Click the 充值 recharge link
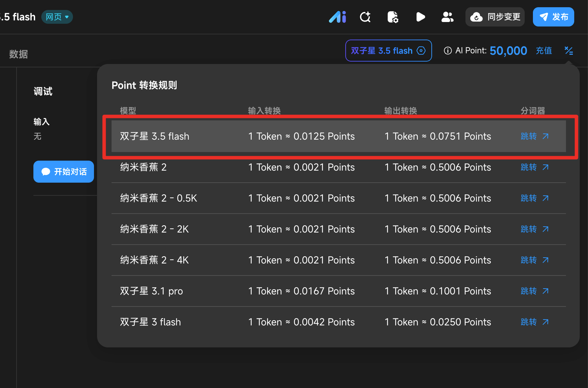The height and width of the screenshot is (388, 588). click(544, 51)
